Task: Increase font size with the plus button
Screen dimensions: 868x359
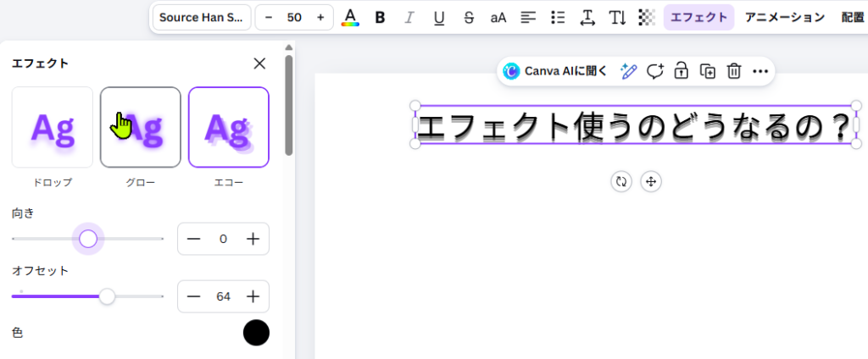Action: [x=320, y=17]
